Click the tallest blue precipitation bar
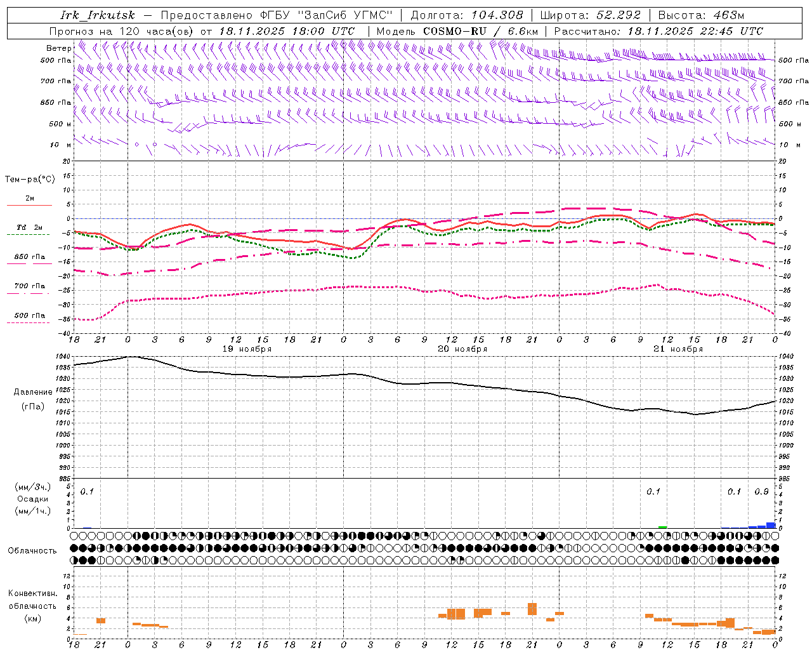This screenshot has width=812, height=650. tap(771, 525)
